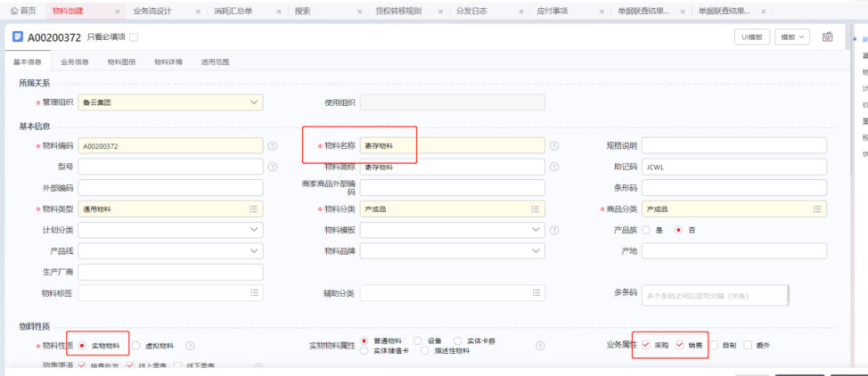The width and height of the screenshot is (868, 376).
Task: Click into the 规格说明 input field
Action: tap(733, 145)
